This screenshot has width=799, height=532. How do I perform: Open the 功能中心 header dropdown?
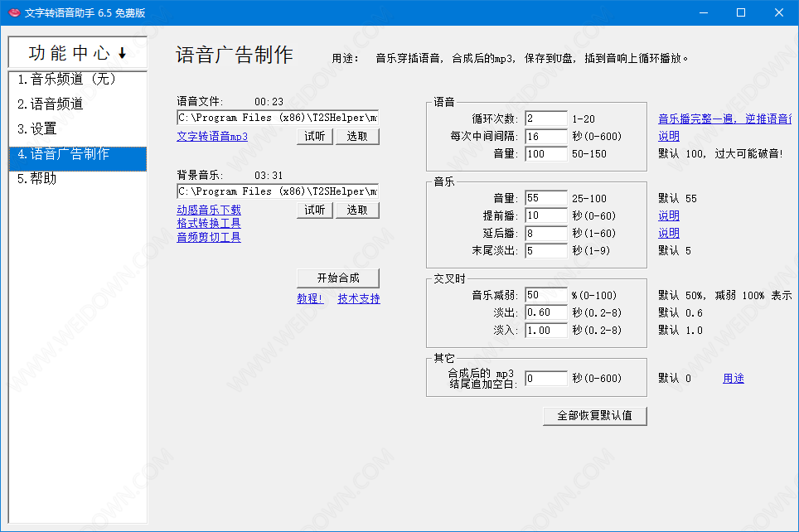77,53
